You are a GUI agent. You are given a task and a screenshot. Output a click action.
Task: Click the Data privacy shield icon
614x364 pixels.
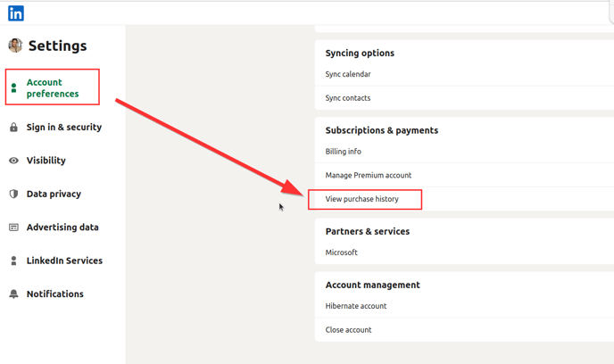tap(13, 194)
